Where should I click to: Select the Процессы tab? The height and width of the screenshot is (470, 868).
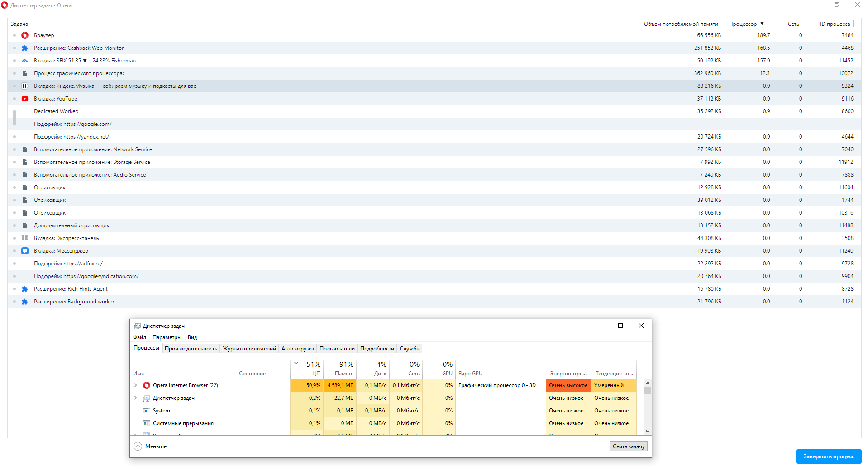pos(146,348)
